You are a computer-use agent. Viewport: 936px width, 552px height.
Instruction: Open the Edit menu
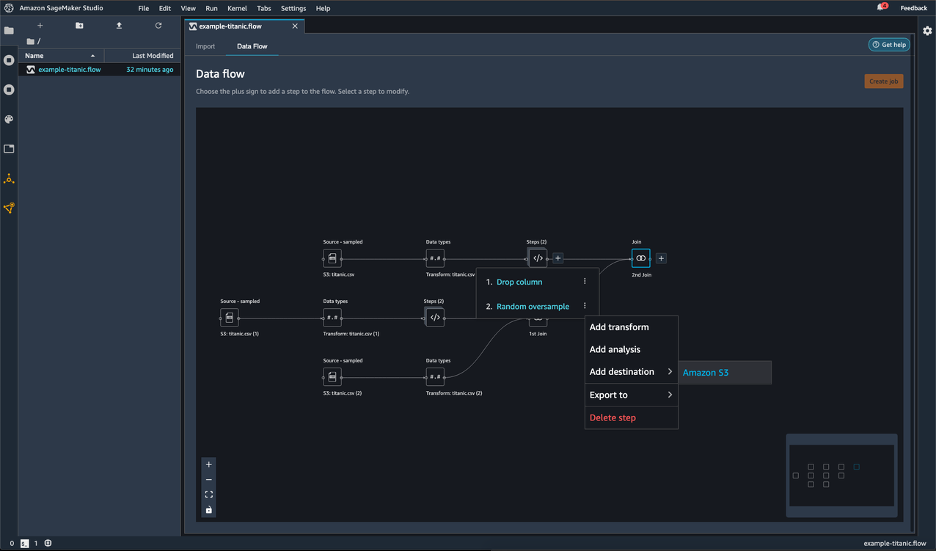point(165,8)
